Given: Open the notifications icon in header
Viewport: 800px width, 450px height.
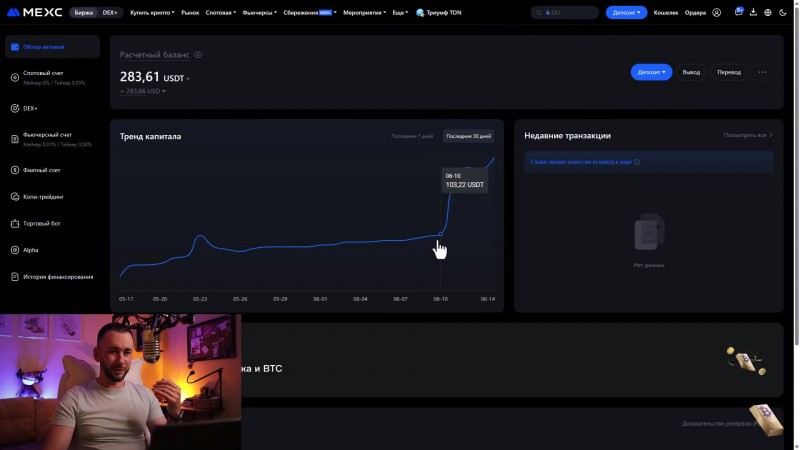Looking at the screenshot, I should [738, 12].
